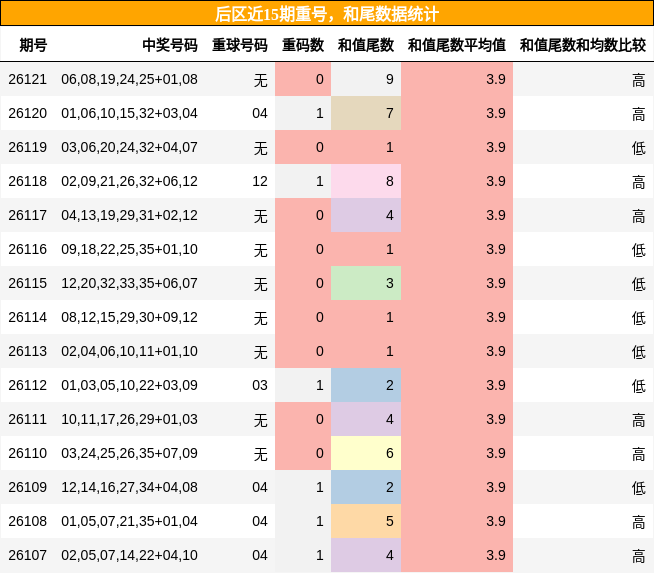Select pink cell with sum tail 8
The image size is (654, 573).
click(x=366, y=181)
